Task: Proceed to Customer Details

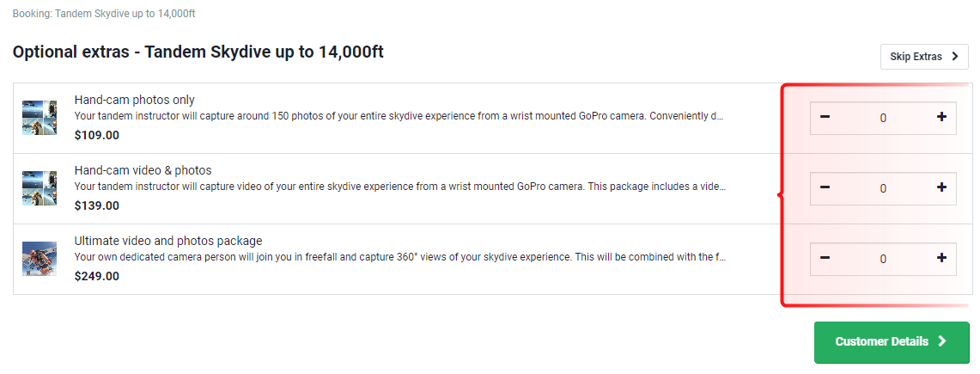Action: pos(892,342)
